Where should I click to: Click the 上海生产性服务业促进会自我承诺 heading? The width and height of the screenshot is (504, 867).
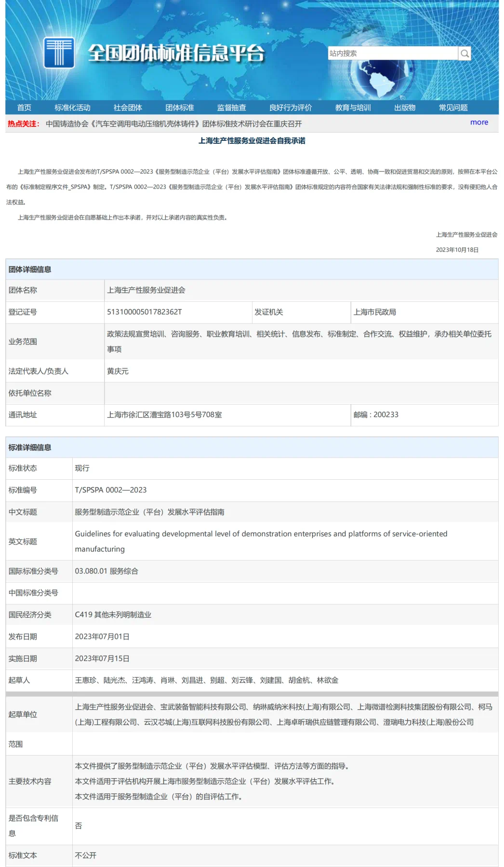tap(252, 141)
